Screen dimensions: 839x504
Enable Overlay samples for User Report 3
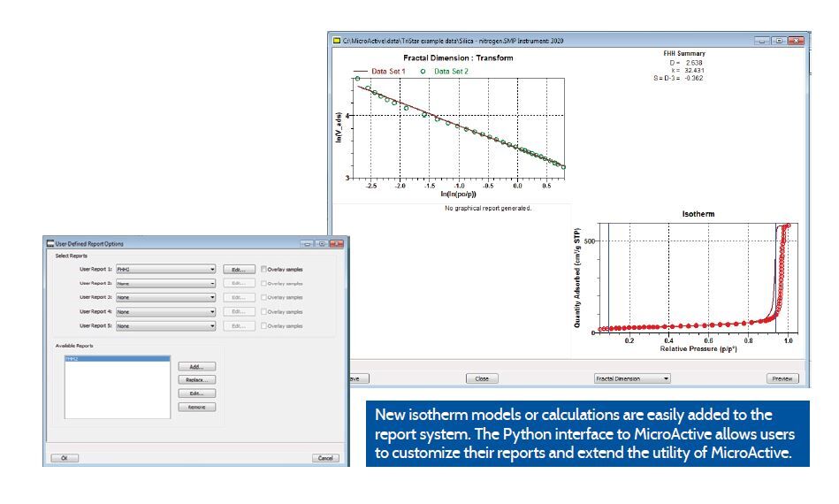[x=263, y=297]
